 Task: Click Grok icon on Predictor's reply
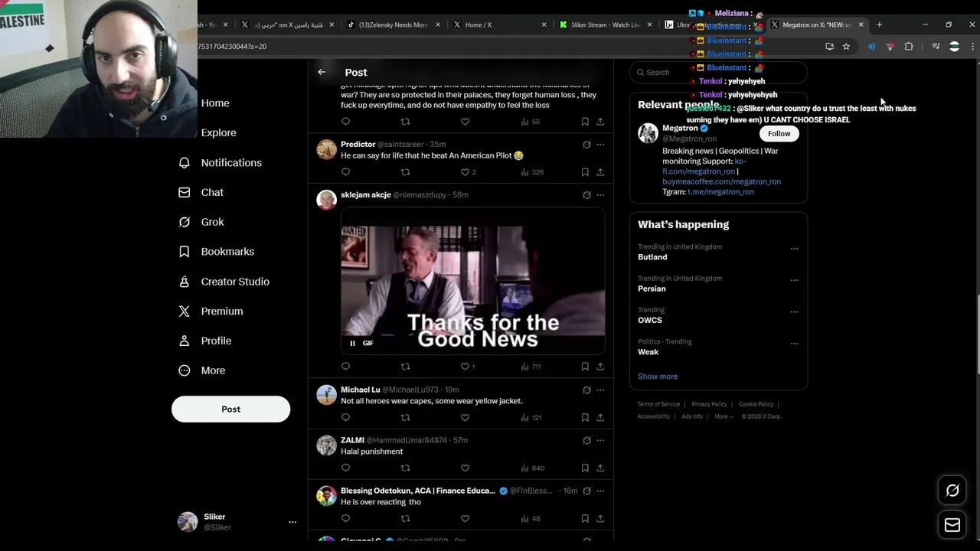[x=586, y=145]
